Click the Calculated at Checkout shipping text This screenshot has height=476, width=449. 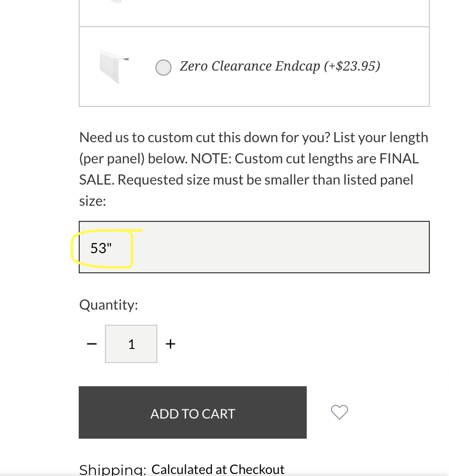click(x=218, y=469)
